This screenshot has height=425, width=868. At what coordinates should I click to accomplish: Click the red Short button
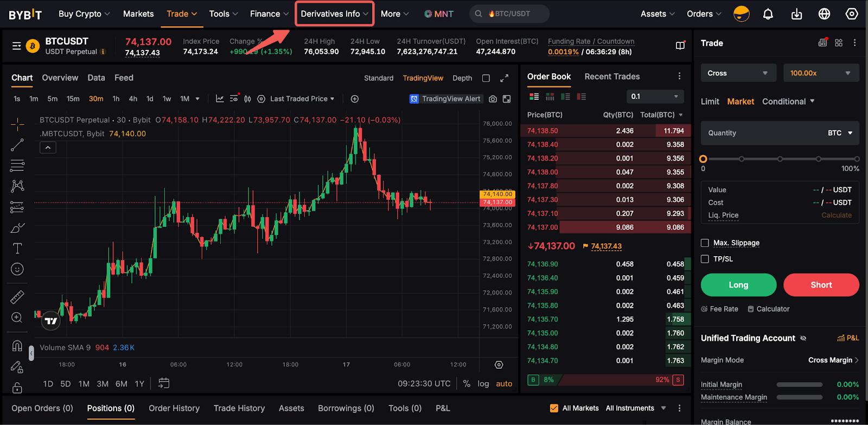[x=821, y=285]
